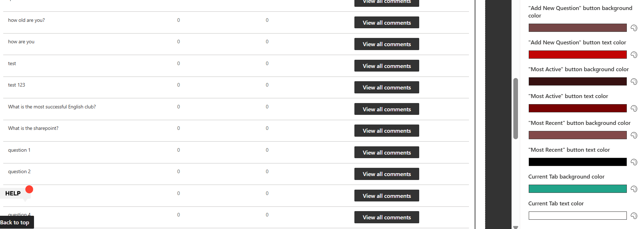
Task: View all comments for "test 123" question
Action: pos(387,88)
